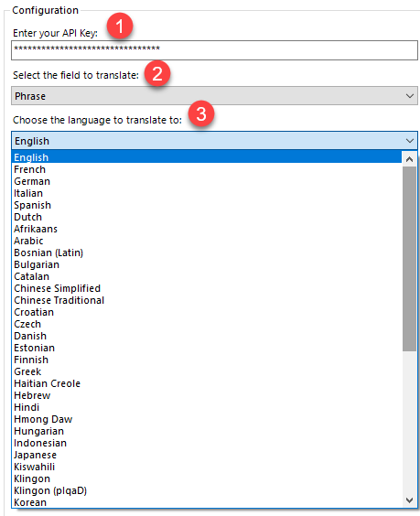Select Dutch from the list
Viewport: 420px width, 516px height.
point(207,217)
